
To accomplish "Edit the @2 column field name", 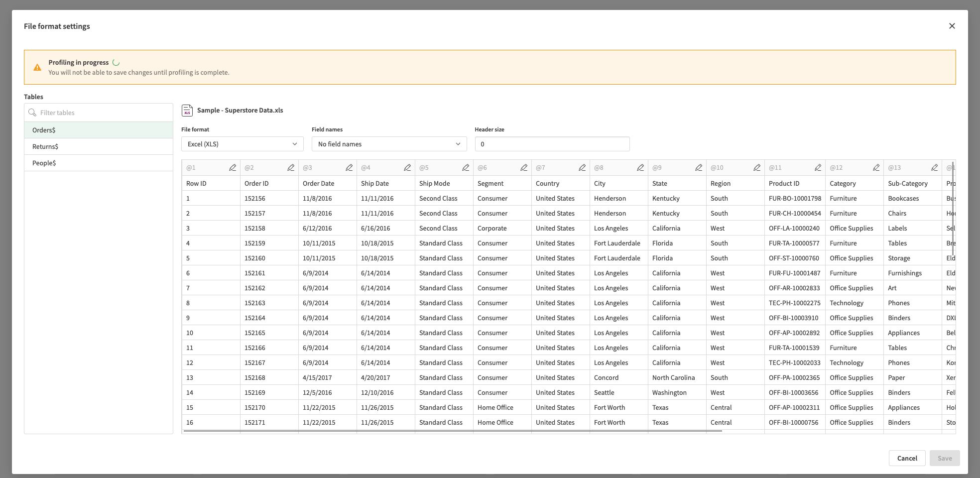I will coord(291,168).
